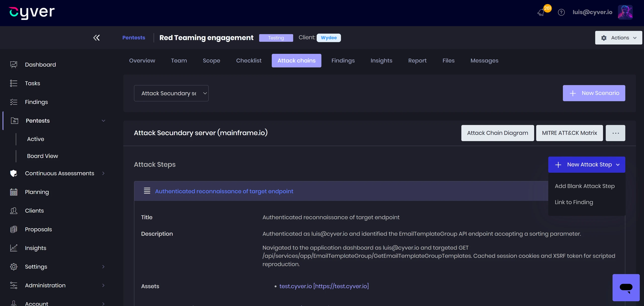644x306 pixels.
Task: Click the Pentests breadcrumb link
Action: 134,38
